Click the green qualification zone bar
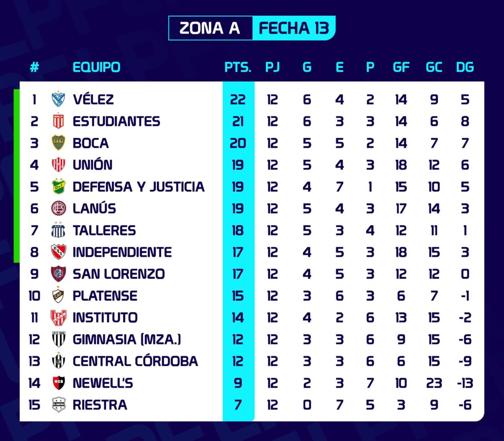Viewport: 504px width, 441px height. (x=16, y=175)
